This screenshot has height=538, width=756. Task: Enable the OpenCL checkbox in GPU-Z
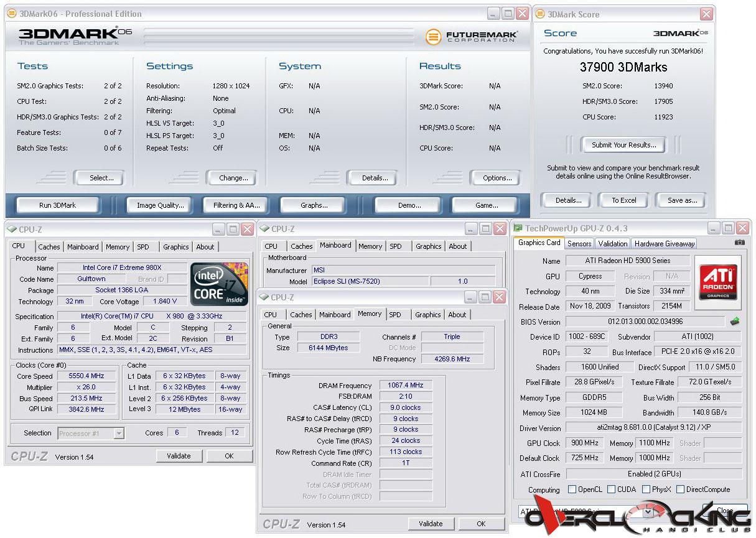[572, 489]
